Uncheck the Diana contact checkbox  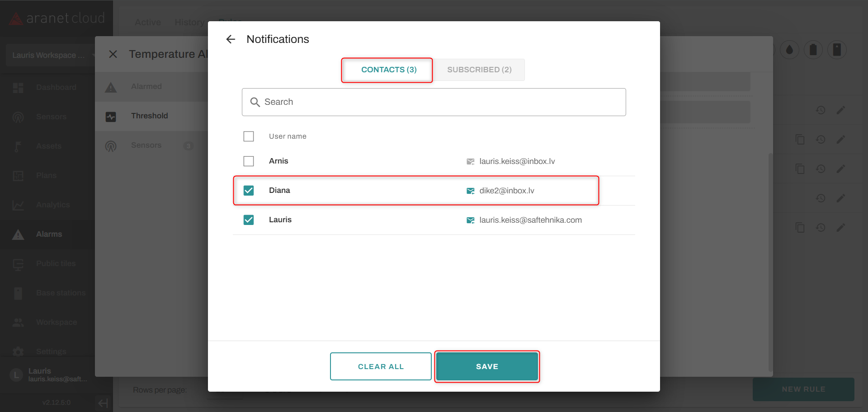[x=249, y=191]
